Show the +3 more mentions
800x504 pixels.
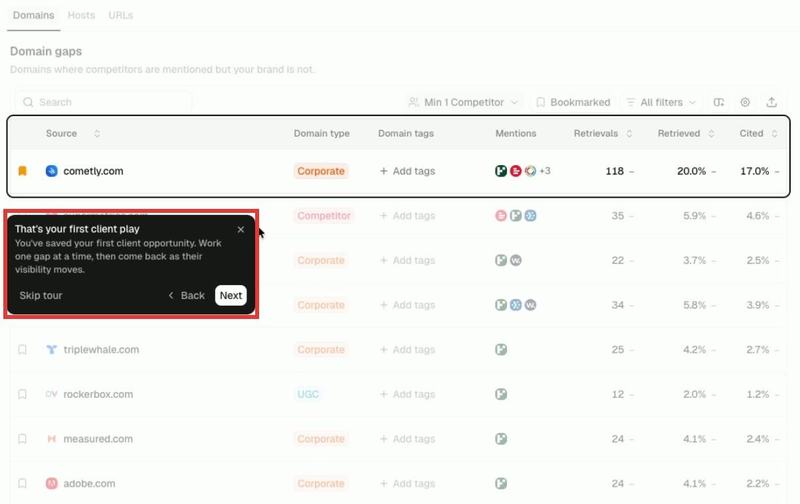545,171
